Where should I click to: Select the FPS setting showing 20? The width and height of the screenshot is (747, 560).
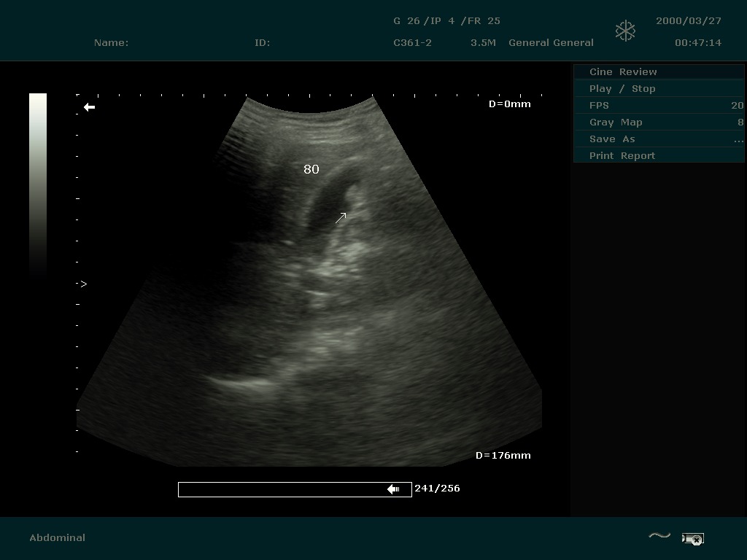pos(659,105)
